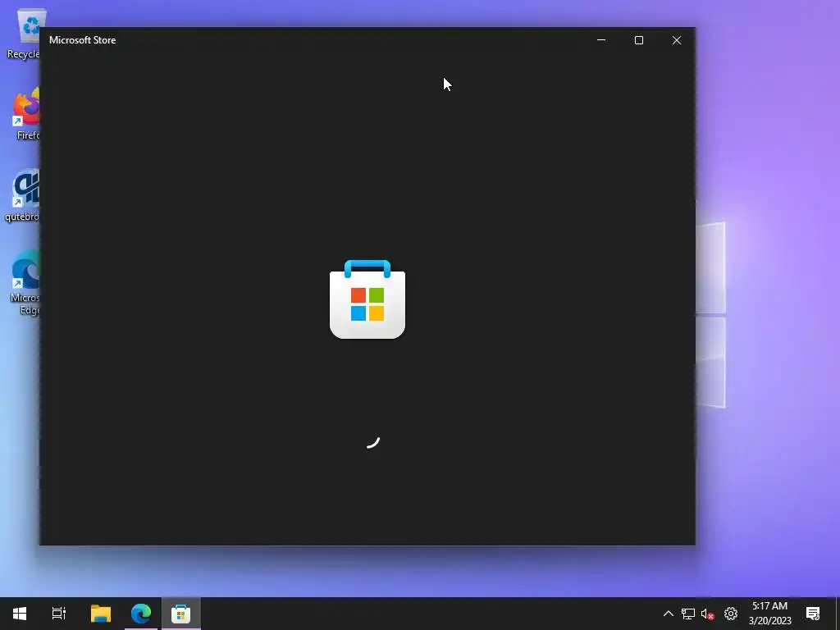Open the clock showing 5:17 AM

pos(769,614)
